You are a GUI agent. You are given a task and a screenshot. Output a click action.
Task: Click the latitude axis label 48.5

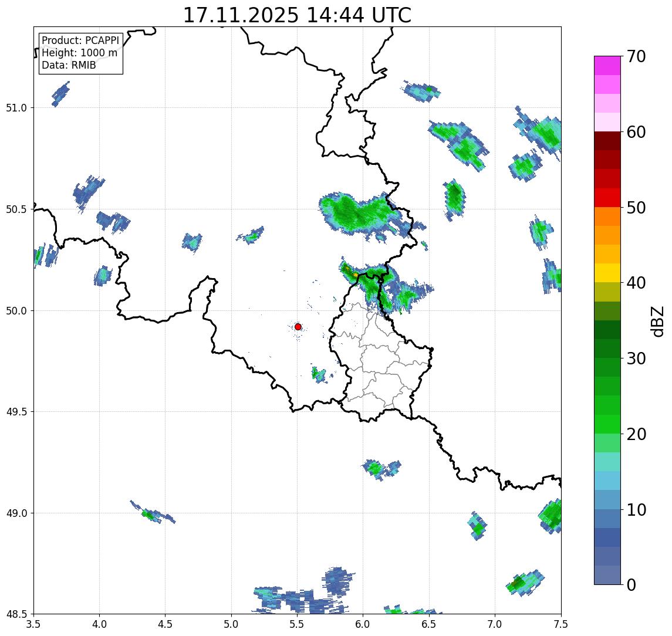click(x=16, y=614)
